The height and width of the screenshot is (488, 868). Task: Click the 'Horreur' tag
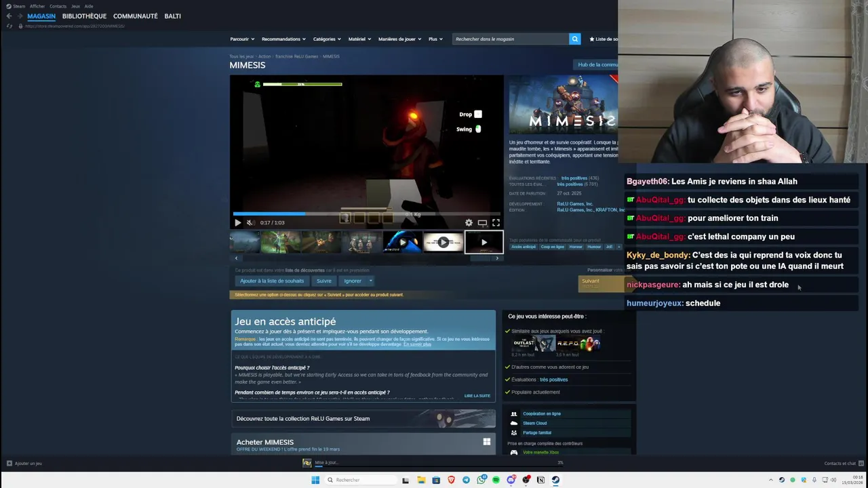(x=576, y=247)
